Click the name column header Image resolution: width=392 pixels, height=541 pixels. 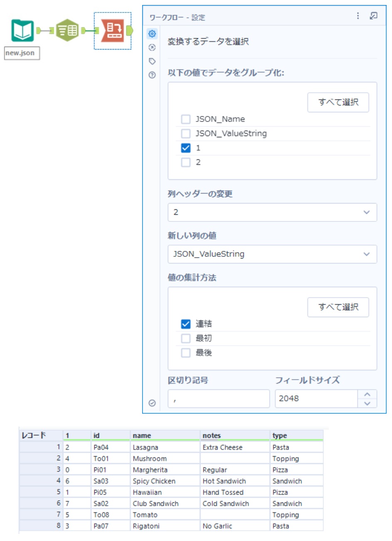click(x=165, y=435)
